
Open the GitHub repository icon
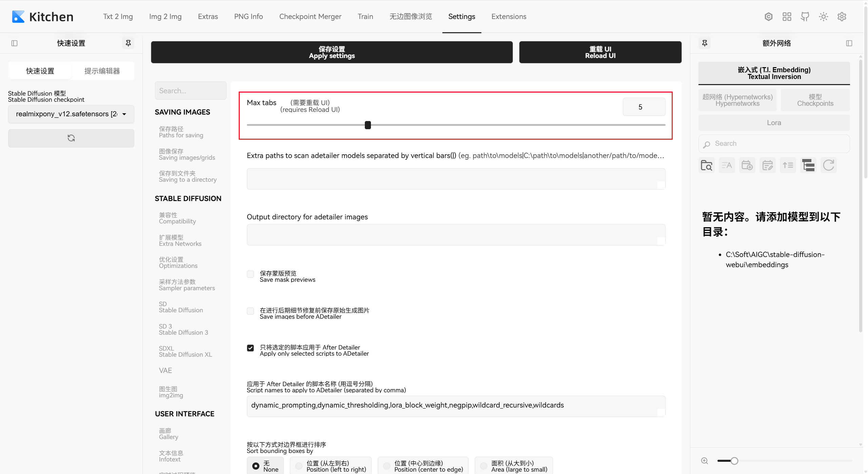(805, 16)
